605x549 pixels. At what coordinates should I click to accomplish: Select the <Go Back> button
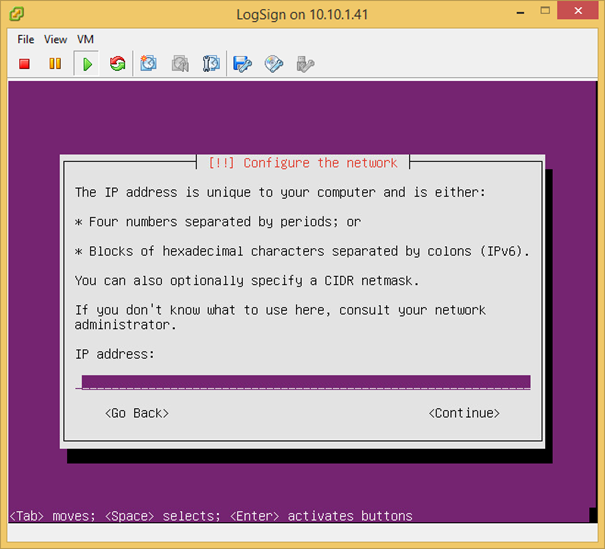[x=137, y=413]
